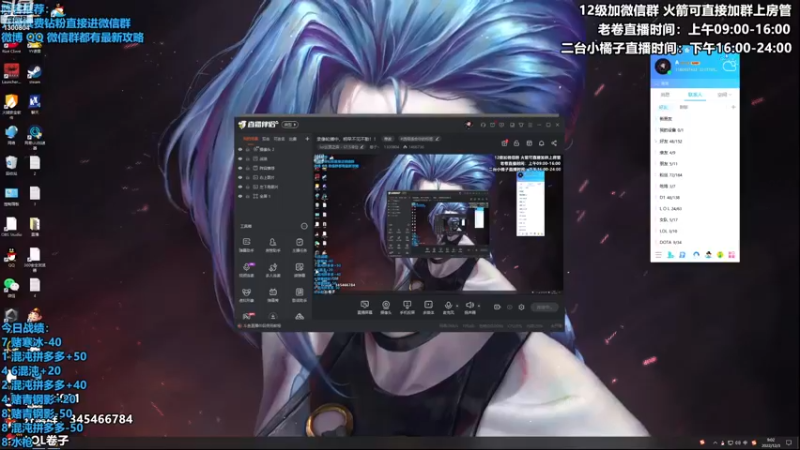Hide the 摄像头 2 source with its eye icon
Viewport: 800px width, 450px height.
(x=240, y=149)
